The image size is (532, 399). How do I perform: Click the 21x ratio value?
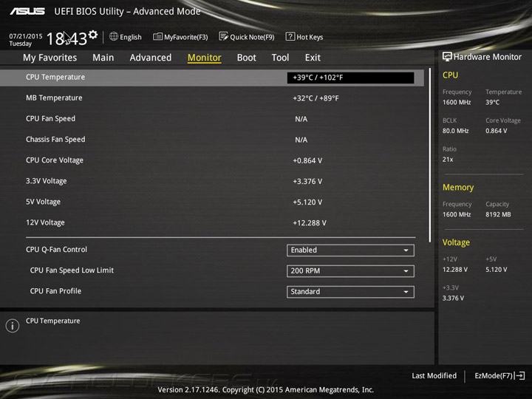[448, 160]
